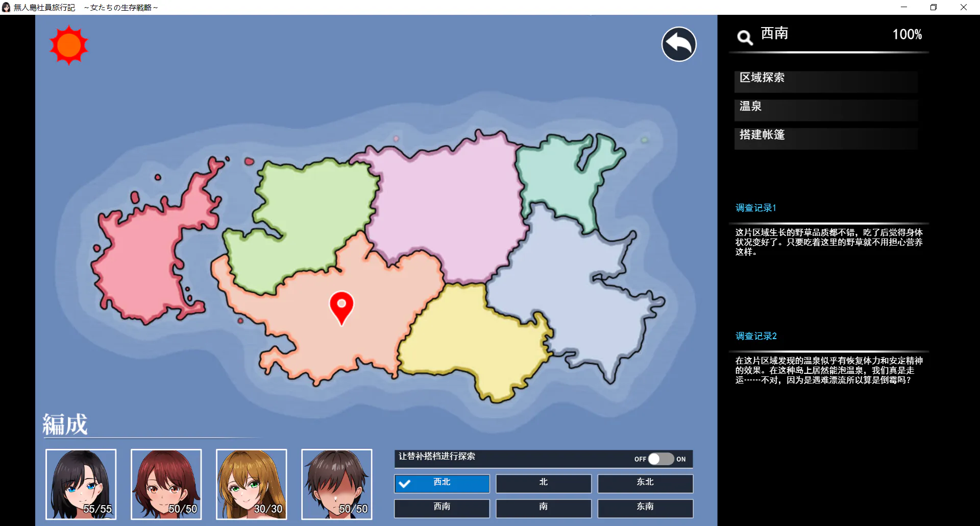Select the 温泉 hot spring option
Screen dimensions: 980x526
825,108
